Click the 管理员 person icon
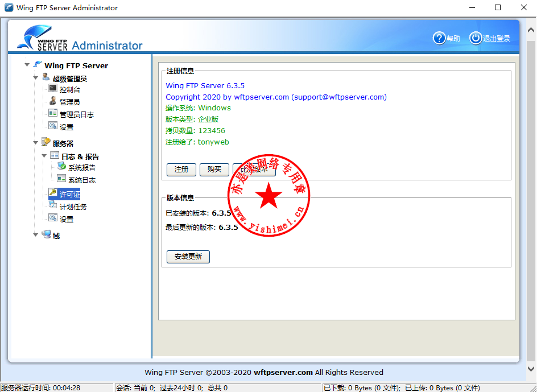 point(53,101)
